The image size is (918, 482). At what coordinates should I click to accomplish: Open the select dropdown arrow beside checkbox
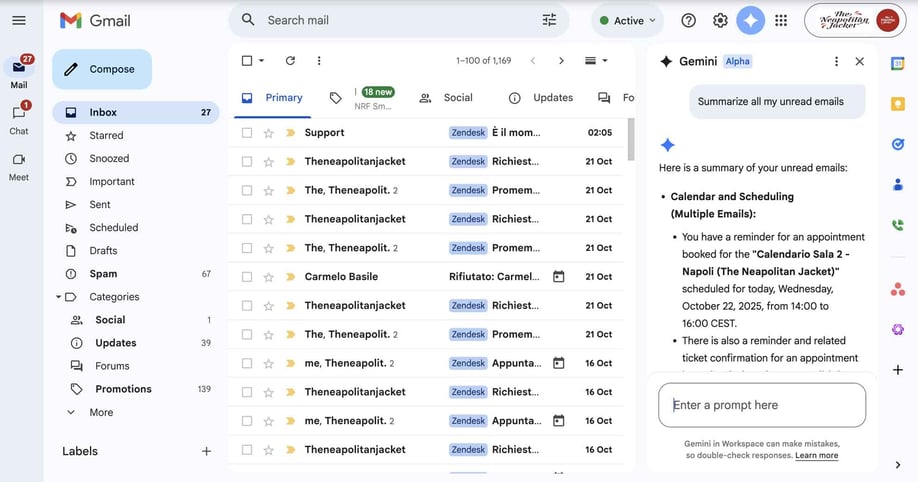(261, 60)
